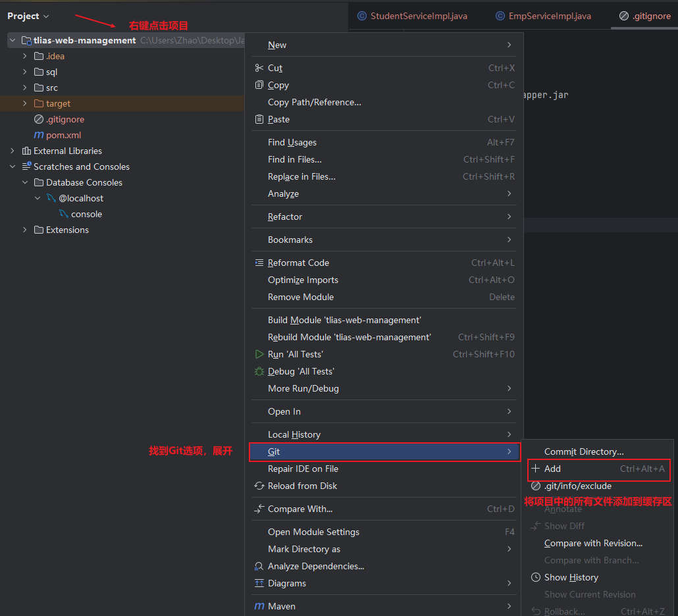Click the Paste icon in context menu
The height and width of the screenshot is (616, 678).
point(259,119)
